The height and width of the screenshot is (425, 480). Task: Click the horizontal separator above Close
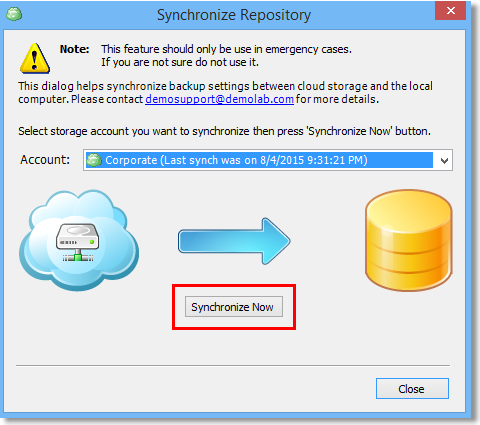click(233, 365)
